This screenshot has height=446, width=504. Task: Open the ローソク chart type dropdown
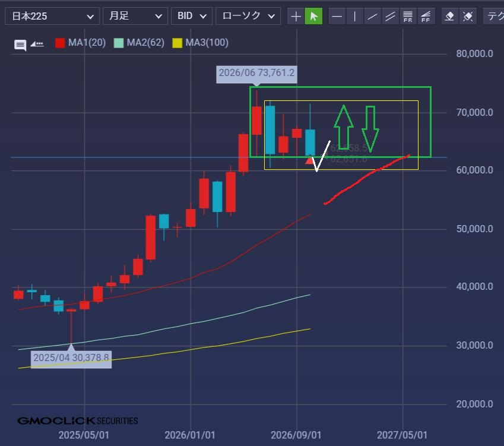(x=248, y=16)
